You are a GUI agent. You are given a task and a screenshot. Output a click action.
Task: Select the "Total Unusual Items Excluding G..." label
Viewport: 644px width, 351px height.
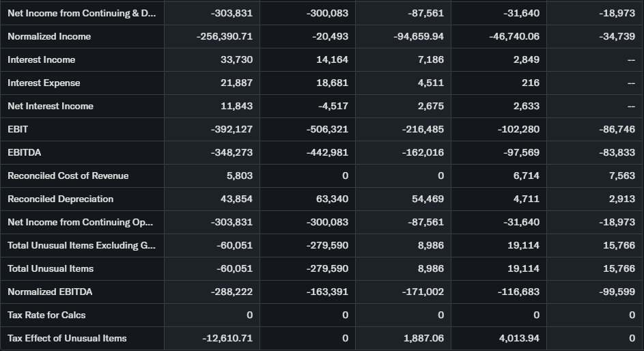click(x=81, y=245)
